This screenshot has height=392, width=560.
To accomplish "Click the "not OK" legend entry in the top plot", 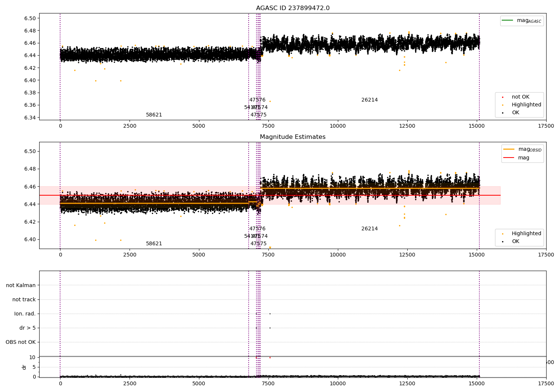I will tap(520, 97).
